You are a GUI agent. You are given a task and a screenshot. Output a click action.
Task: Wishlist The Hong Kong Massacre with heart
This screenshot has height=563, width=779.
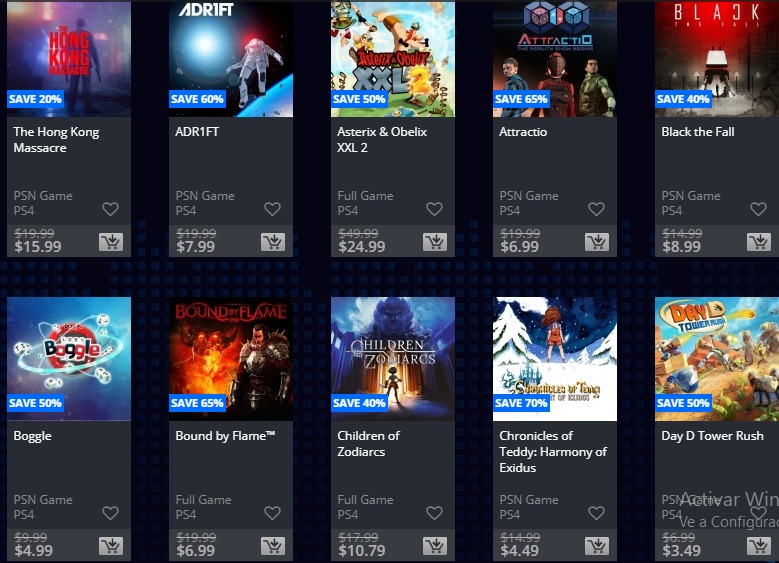(110, 209)
